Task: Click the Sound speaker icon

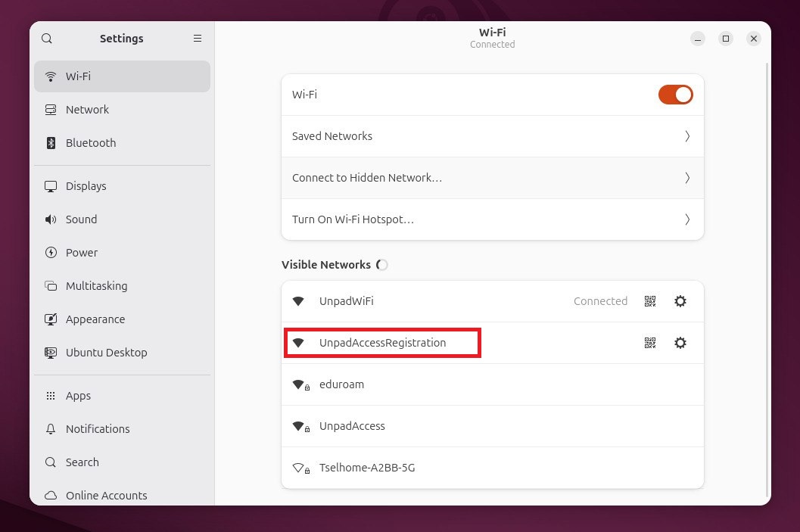Action: tap(51, 219)
